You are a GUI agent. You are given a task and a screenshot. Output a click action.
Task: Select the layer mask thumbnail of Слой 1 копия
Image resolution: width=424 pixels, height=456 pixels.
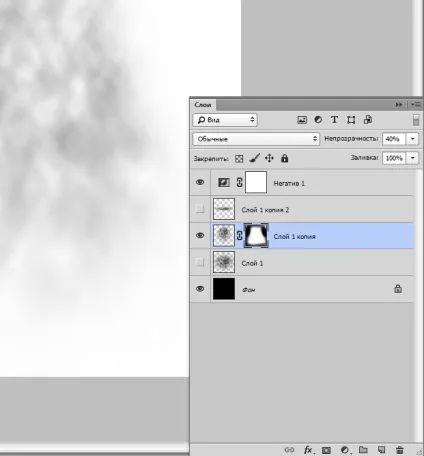click(256, 236)
